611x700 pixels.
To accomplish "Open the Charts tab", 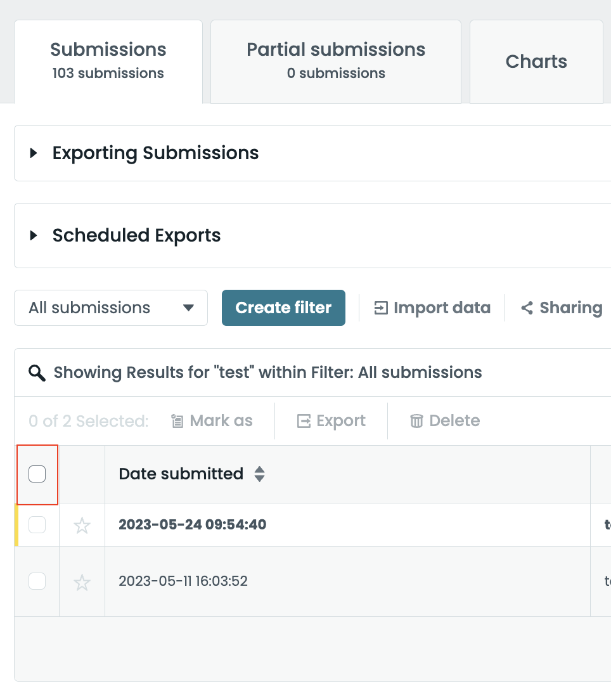I will [536, 62].
